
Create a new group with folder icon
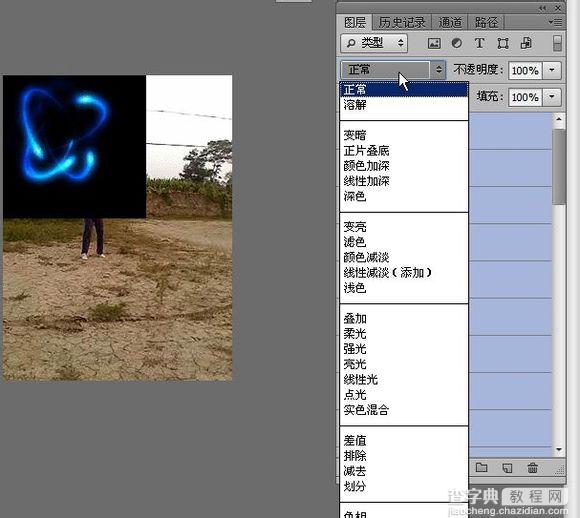481,468
